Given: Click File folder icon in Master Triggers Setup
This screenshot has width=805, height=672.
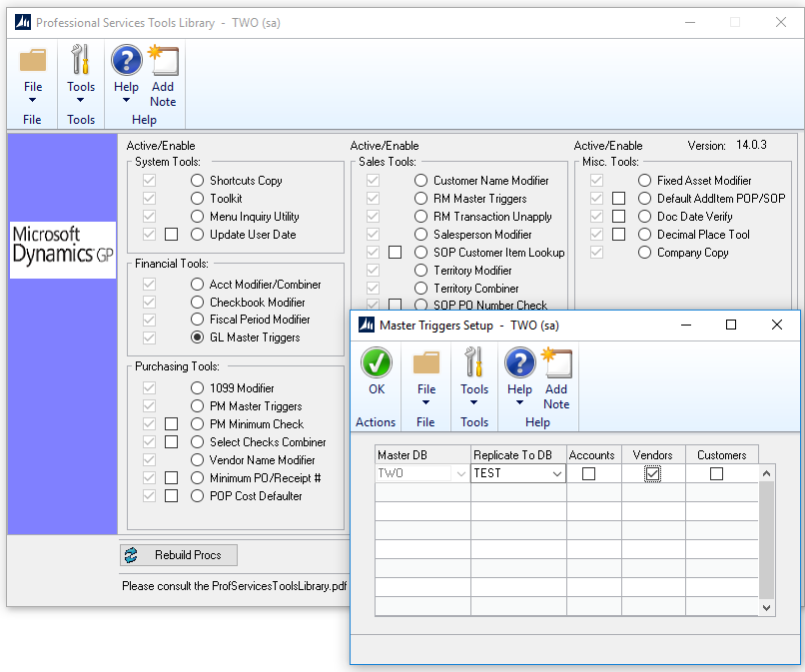Looking at the screenshot, I should click(426, 362).
